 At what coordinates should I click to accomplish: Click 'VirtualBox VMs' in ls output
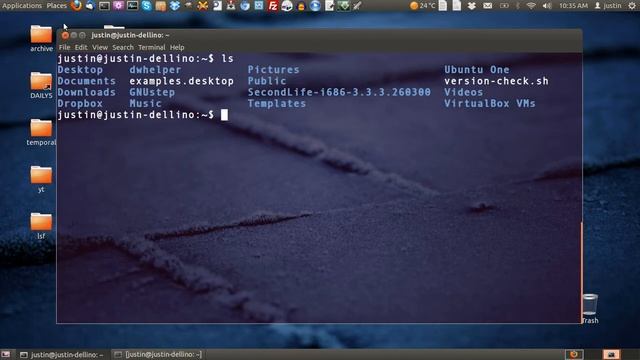[x=490, y=104]
